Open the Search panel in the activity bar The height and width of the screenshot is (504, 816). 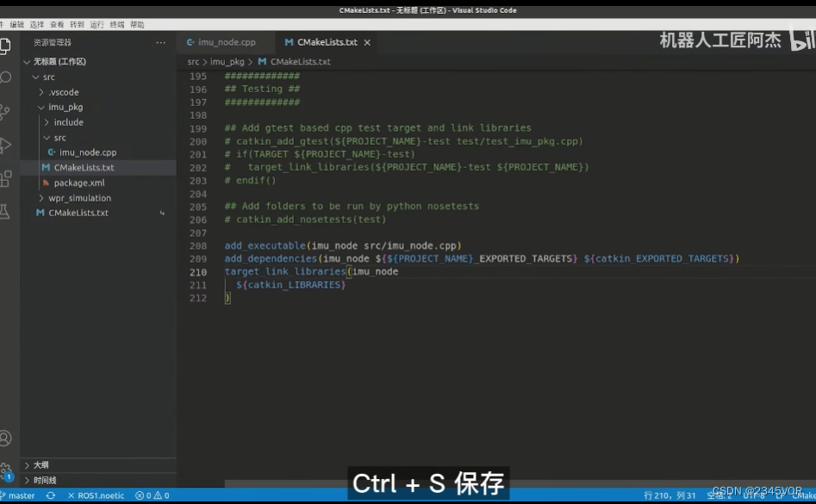pos(8,77)
